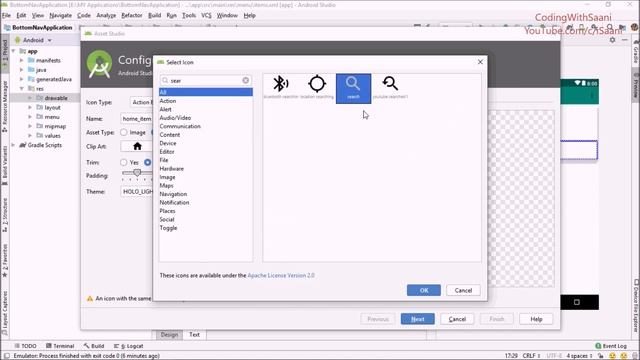
Task: Click Cancel in Asset Studio window
Action: (x=457, y=319)
